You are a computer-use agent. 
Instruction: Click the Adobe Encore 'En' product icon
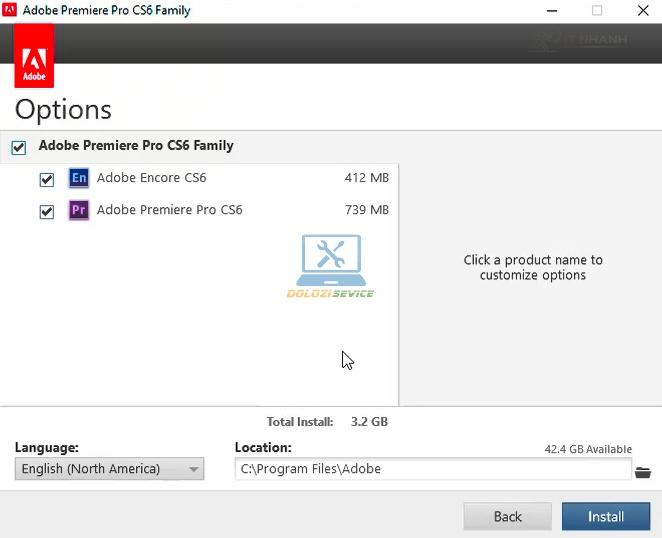pos(79,179)
